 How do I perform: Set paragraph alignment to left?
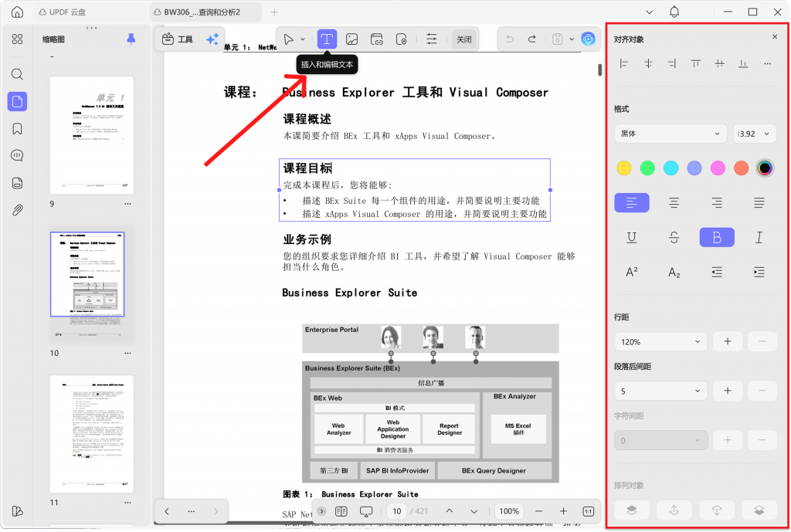[x=632, y=203]
